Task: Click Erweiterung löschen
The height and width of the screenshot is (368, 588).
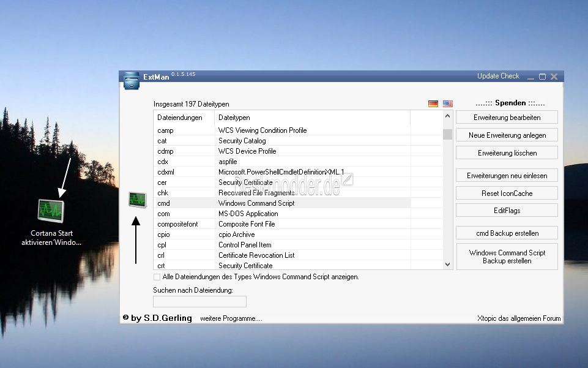Action: 507,152
